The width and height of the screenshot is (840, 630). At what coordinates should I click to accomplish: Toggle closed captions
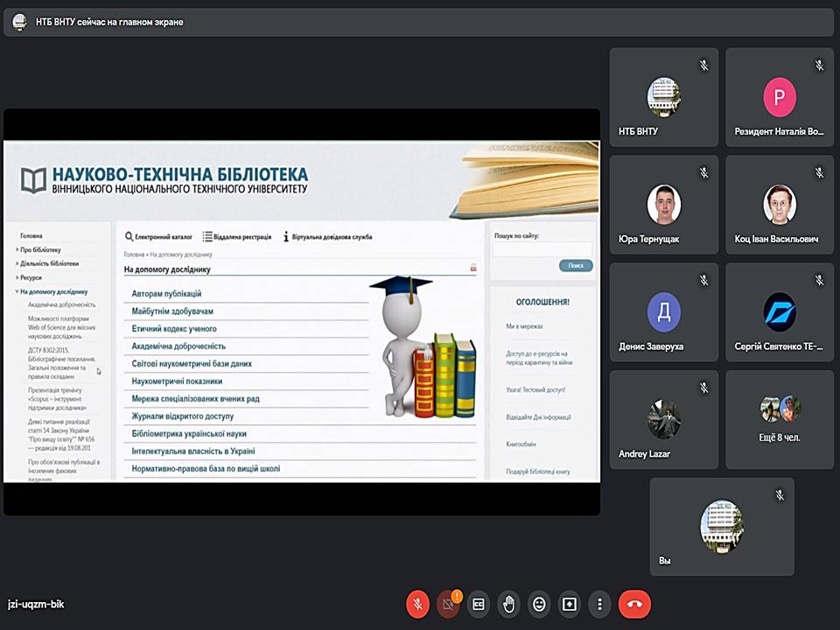click(479, 605)
